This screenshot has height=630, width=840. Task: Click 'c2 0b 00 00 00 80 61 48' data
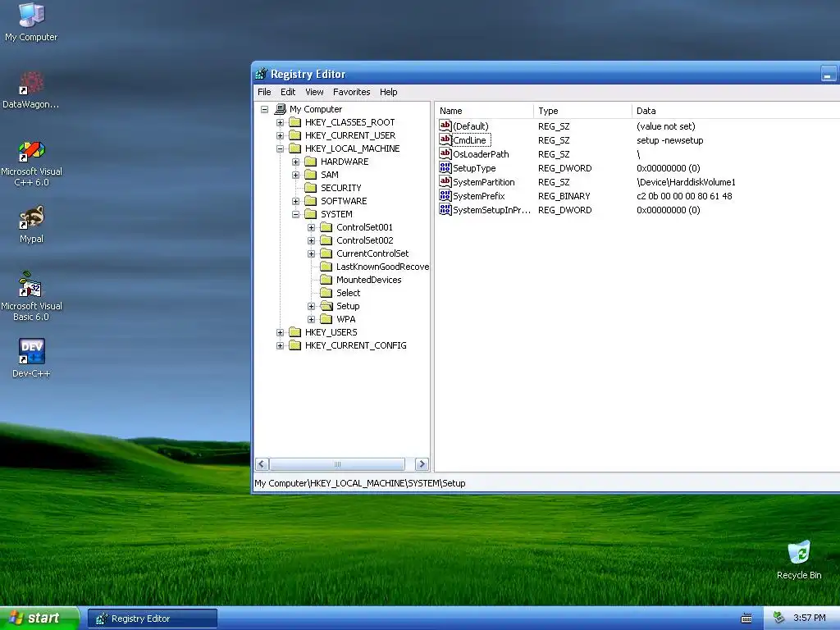[684, 196]
